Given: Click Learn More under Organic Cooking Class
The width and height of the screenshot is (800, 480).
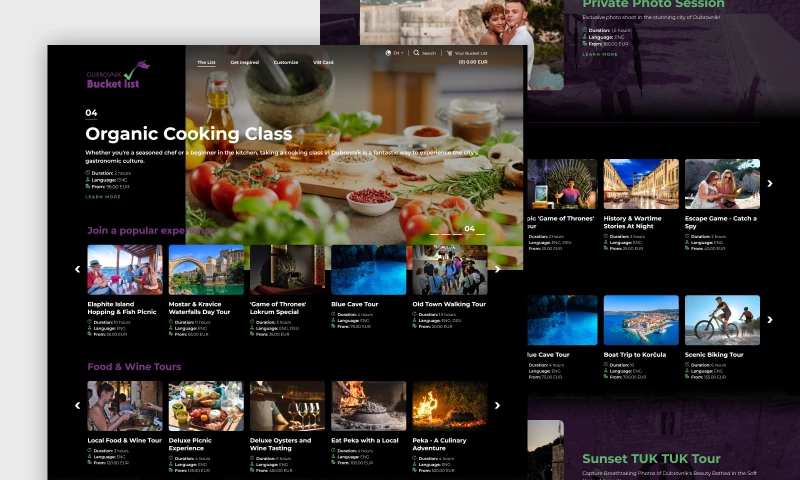Looking at the screenshot, I should [x=103, y=197].
